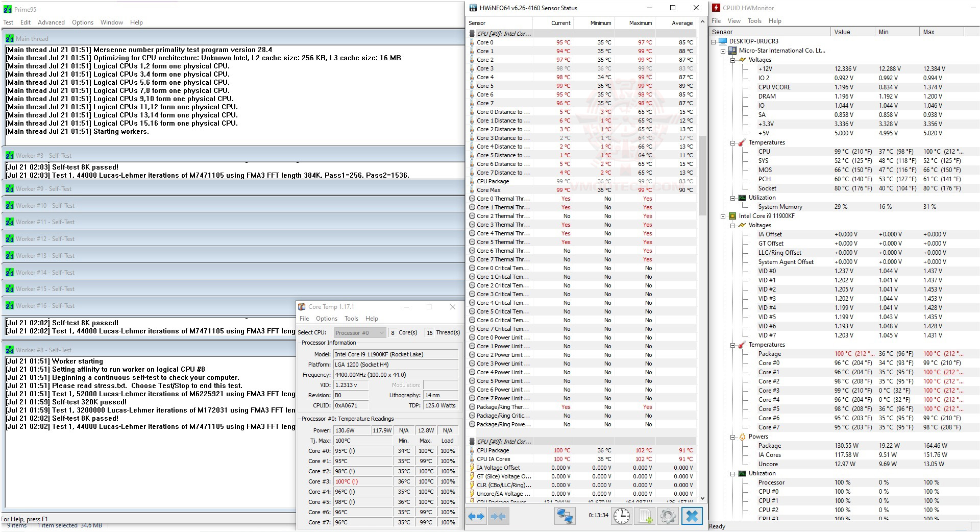This screenshot has width=980, height=532.
Task: Select the Core Max row in HWiNFO
Action: tap(582, 190)
